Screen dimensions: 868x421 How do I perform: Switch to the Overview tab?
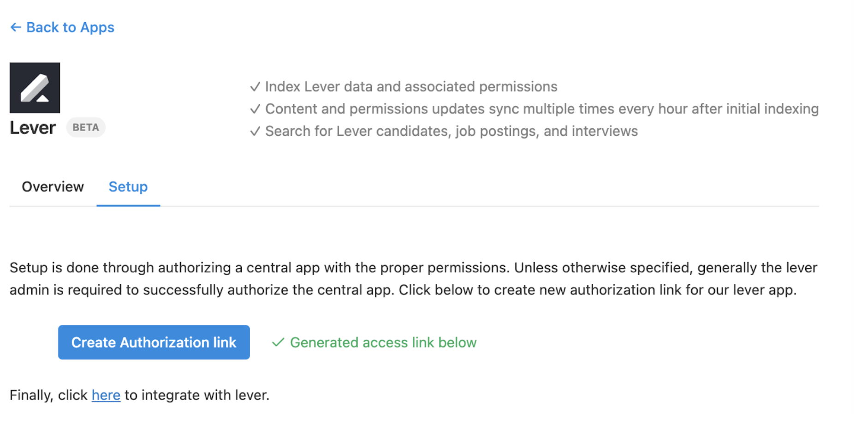[x=53, y=187]
